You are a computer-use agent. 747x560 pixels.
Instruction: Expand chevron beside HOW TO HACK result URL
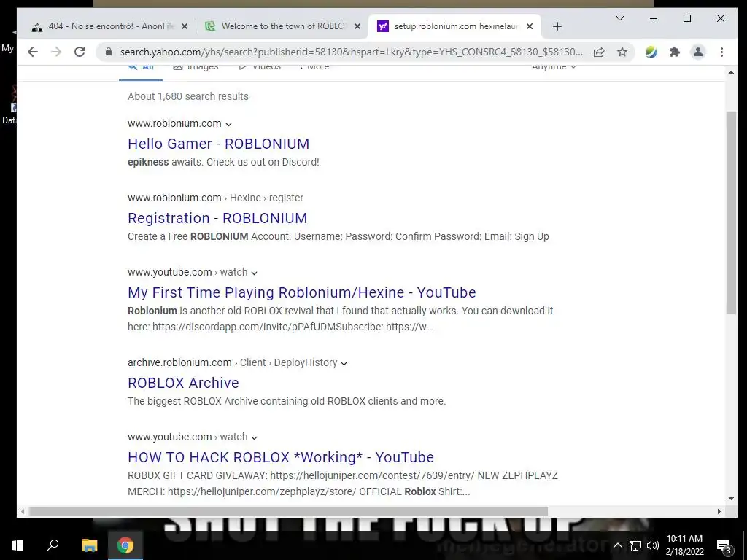(x=255, y=437)
